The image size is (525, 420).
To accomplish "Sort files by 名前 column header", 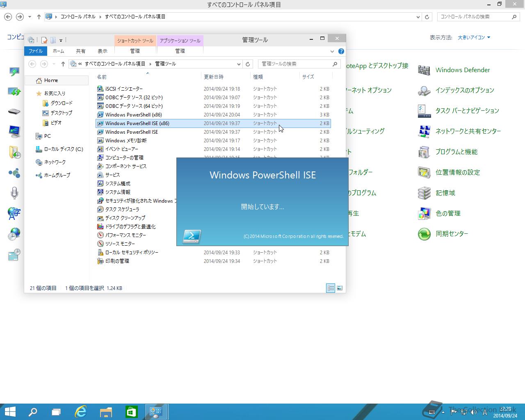I will 148,77.
